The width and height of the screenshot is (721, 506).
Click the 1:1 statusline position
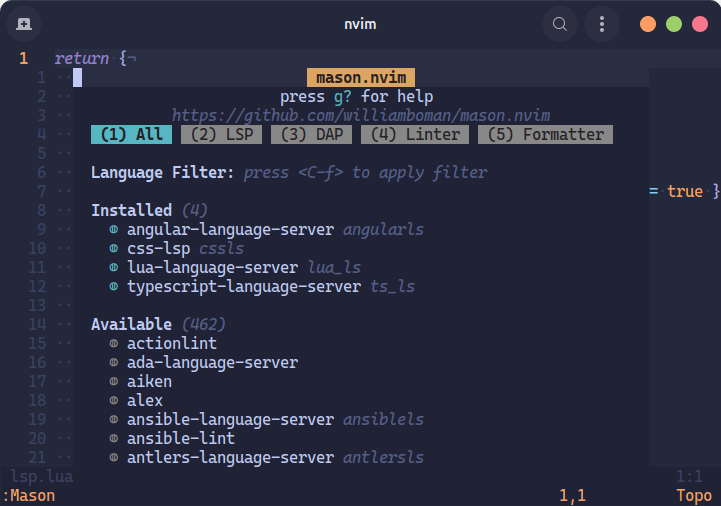689,477
